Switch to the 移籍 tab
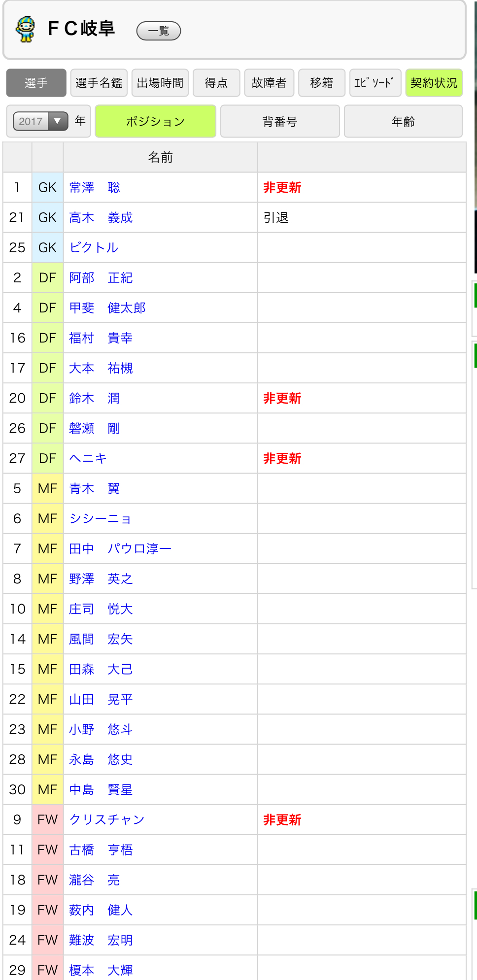477x980 pixels. tap(322, 83)
